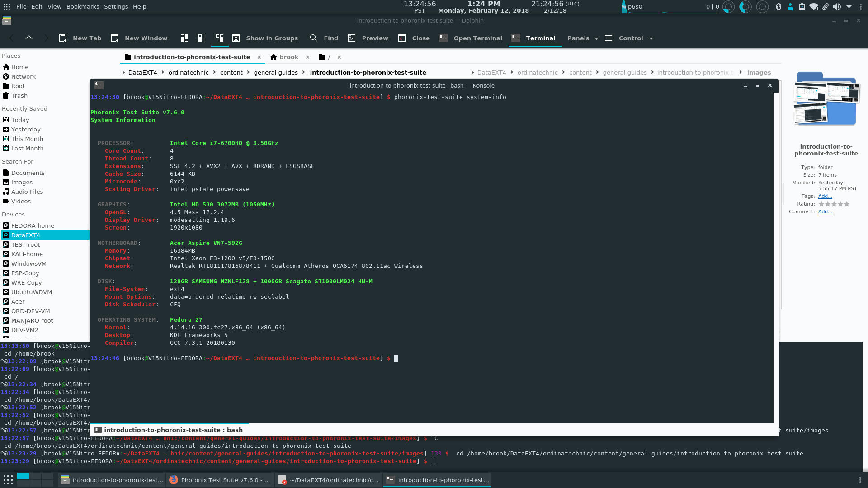Close the brook tab
The image size is (868, 488).
pos(307,57)
